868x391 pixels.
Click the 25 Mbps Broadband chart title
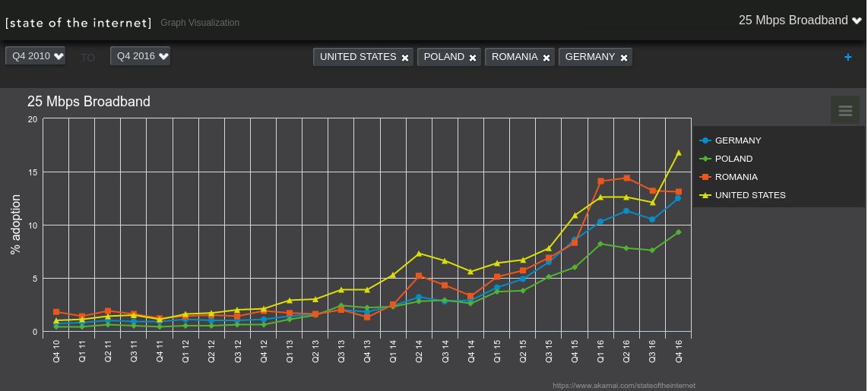pos(89,102)
